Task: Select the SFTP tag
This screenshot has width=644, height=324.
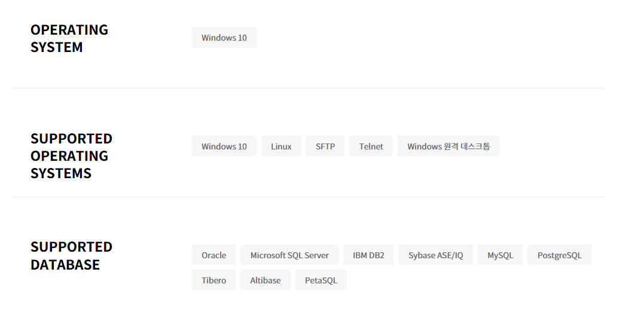Action: (x=325, y=146)
